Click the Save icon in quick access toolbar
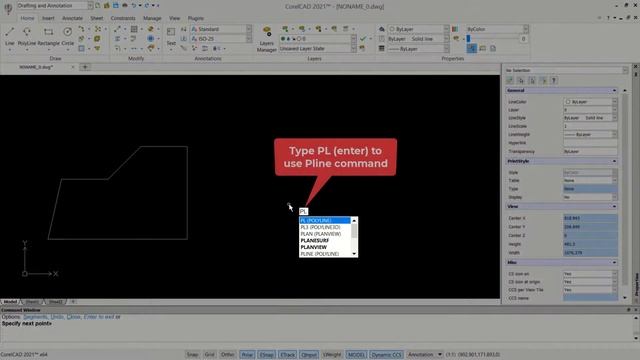 pos(116,6)
